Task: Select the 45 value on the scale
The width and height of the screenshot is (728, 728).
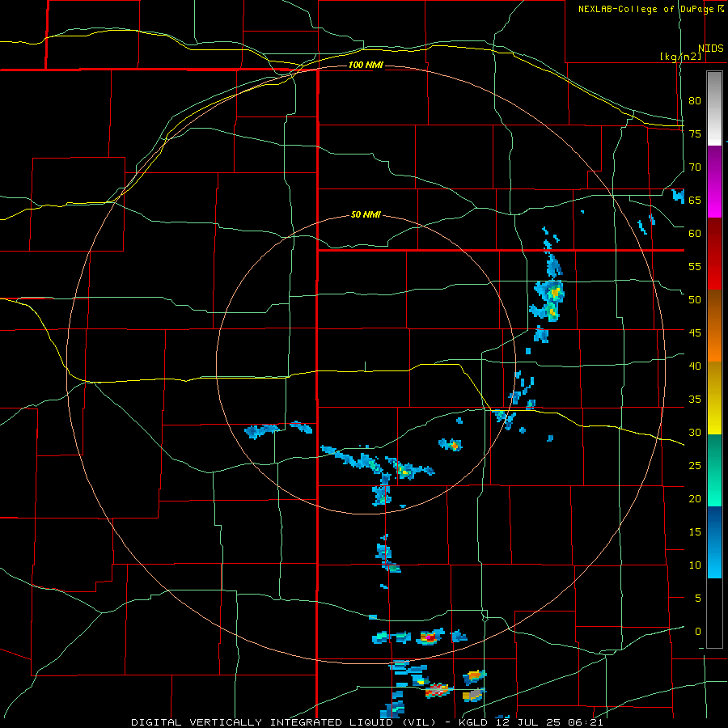Action: pyautogui.click(x=695, y=333)
